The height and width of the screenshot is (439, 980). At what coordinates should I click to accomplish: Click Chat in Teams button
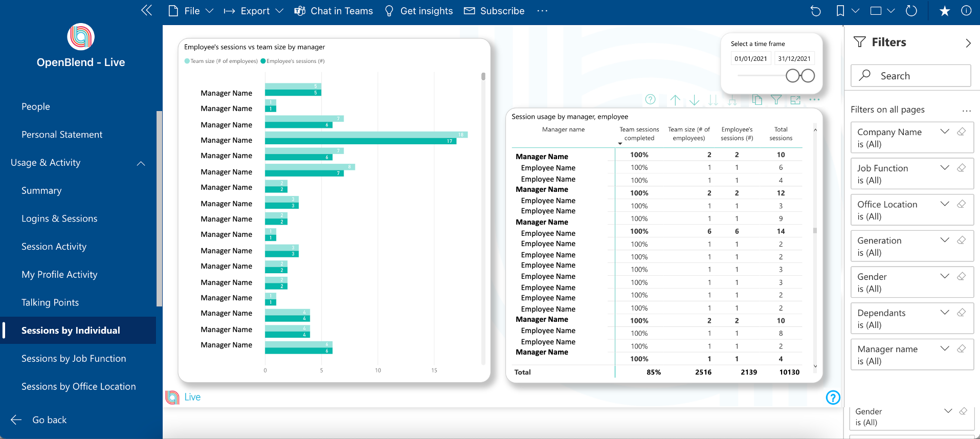pyautogui.click(x=333, y=11)
